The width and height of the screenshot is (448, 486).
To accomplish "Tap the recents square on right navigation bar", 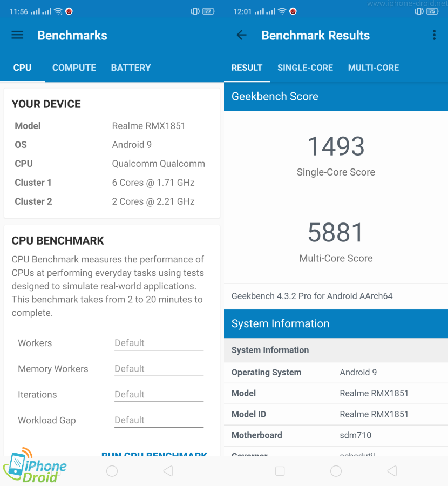I will tap(280, 471).
